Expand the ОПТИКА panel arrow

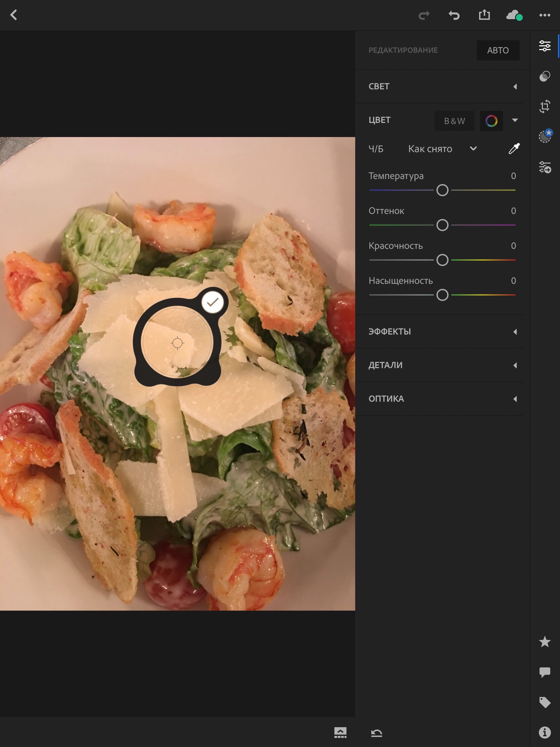(515, 399)
